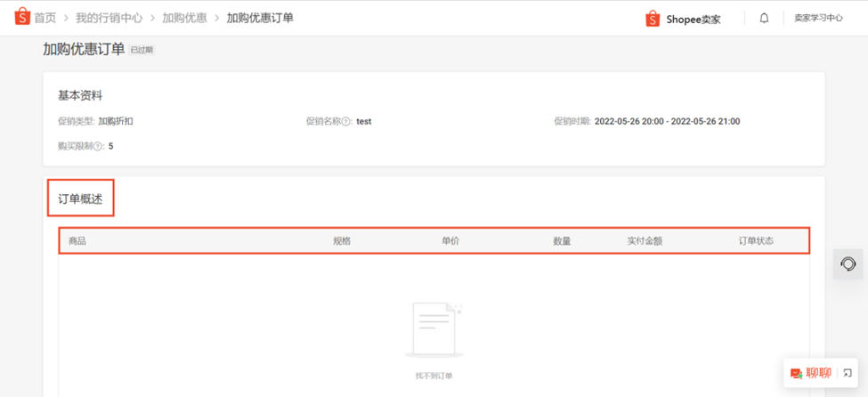Image resolution: width=868 pixels, height=397 pixels.
Task: Click the Shopee卖家 bag icon
Action: point(653,19)
